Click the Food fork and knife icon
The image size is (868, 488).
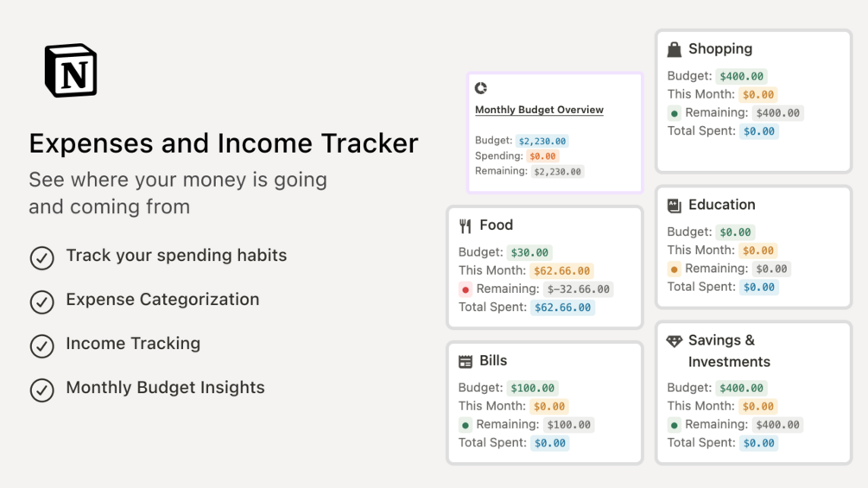[466, 226]
